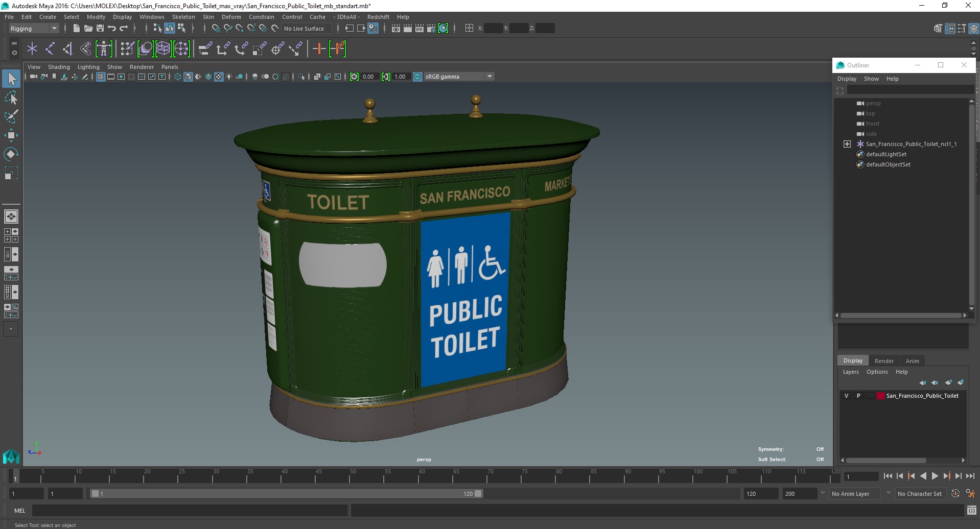Open the viewport Shading menu
980x529 pixels.
[59, 67]
